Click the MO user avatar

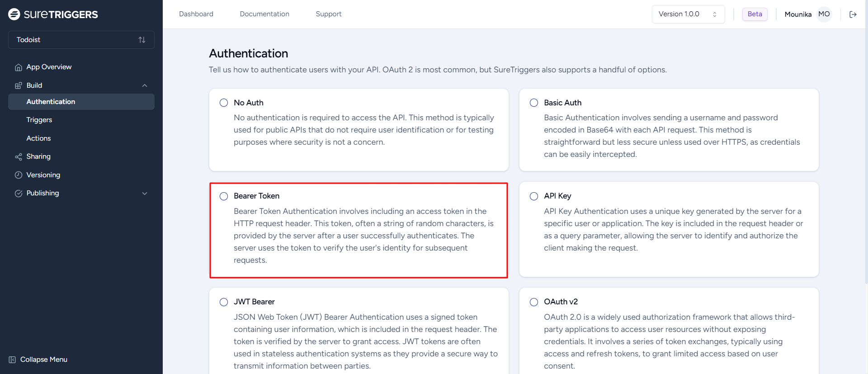pyautogui.click(x=824, y=14)
